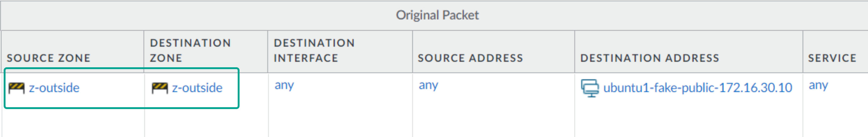Click the Destination Address column header
The width and height of the screenshot is (868, 137).
650,58
